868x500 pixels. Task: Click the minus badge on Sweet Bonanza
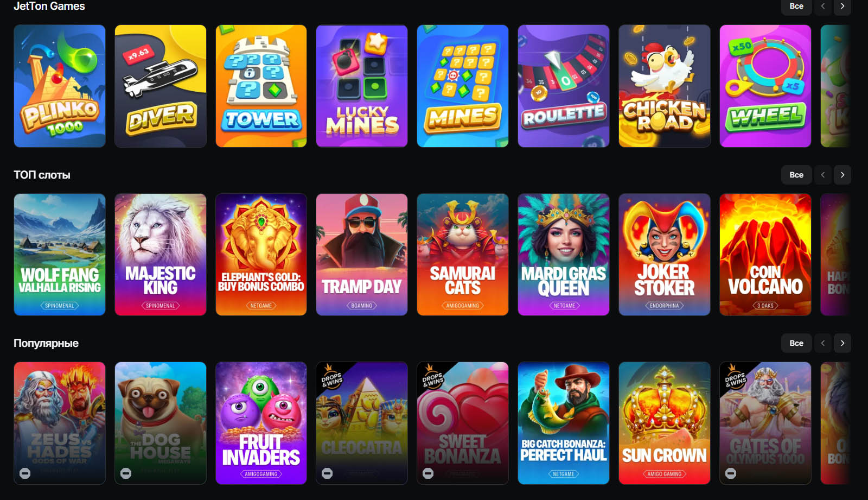coord(428,473)
